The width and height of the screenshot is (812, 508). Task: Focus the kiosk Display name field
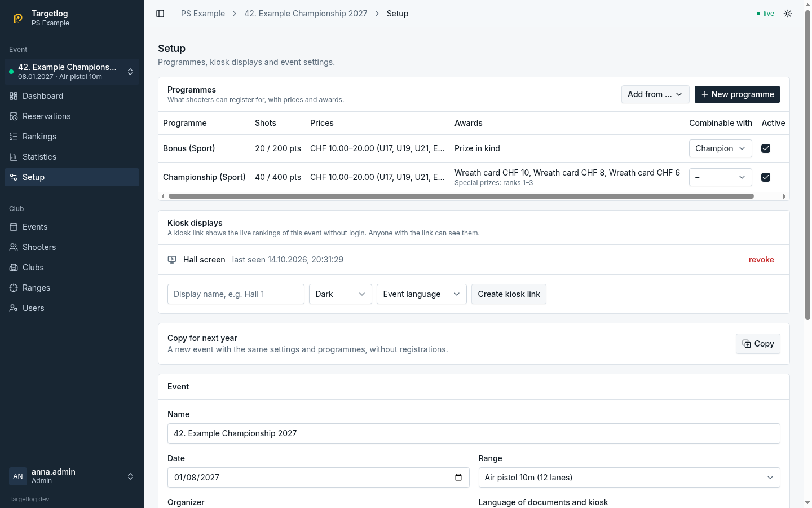click(x=236, y=294)
